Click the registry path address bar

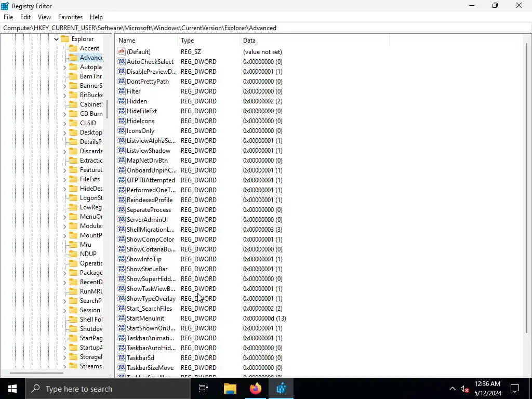[265, 28]
